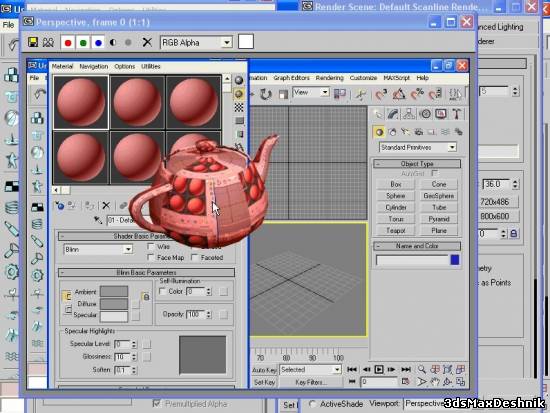Click the Ambient color swatch

(x=114, y=291)
